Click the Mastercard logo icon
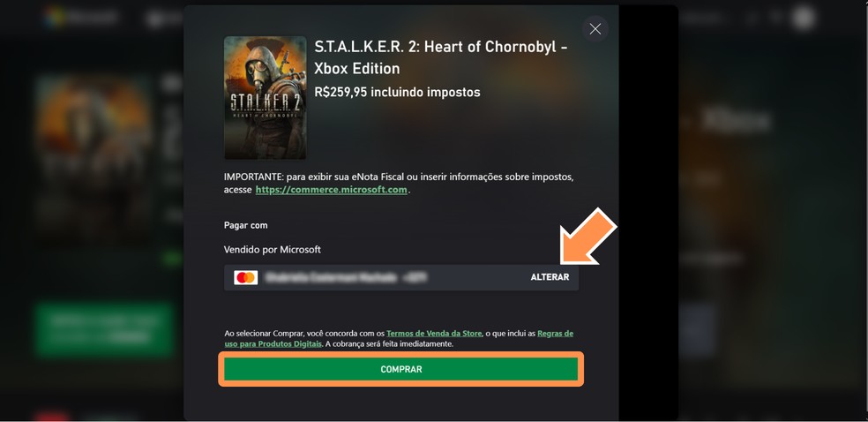 [245, 277]
